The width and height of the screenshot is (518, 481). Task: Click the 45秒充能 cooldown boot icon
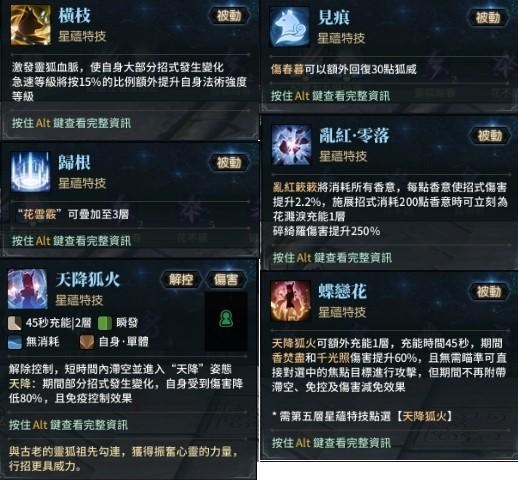(15, 323)
